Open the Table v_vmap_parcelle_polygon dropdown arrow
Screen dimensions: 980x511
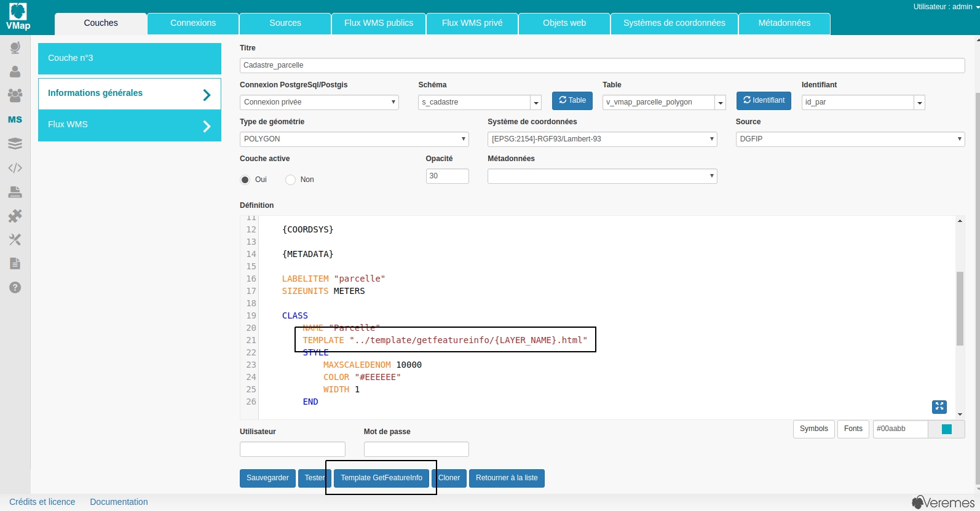click(721, 103)
